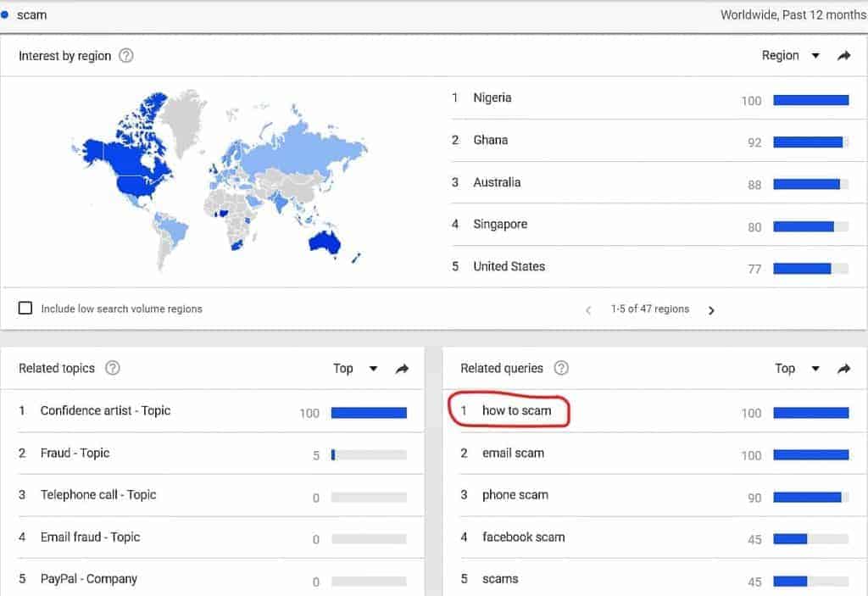This screenshot has width=868, height=596.
Task: Open the 'email scam' related query
Action: click(513, 453)
